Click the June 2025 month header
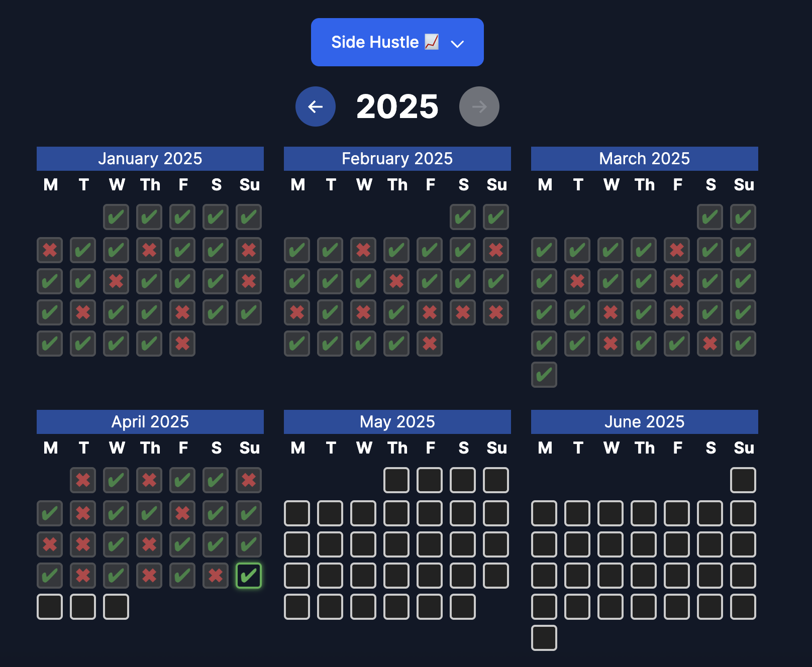 click(644, 422)
